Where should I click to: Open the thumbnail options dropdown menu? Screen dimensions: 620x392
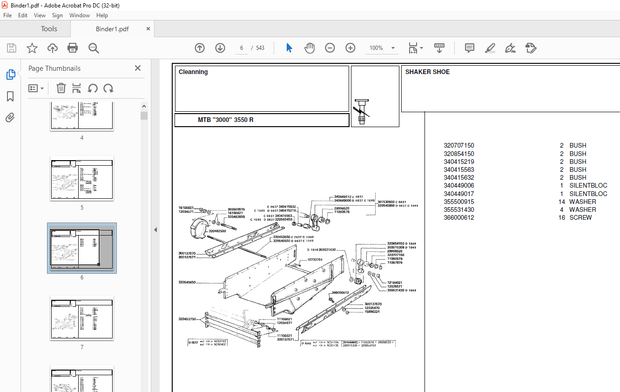36,88
